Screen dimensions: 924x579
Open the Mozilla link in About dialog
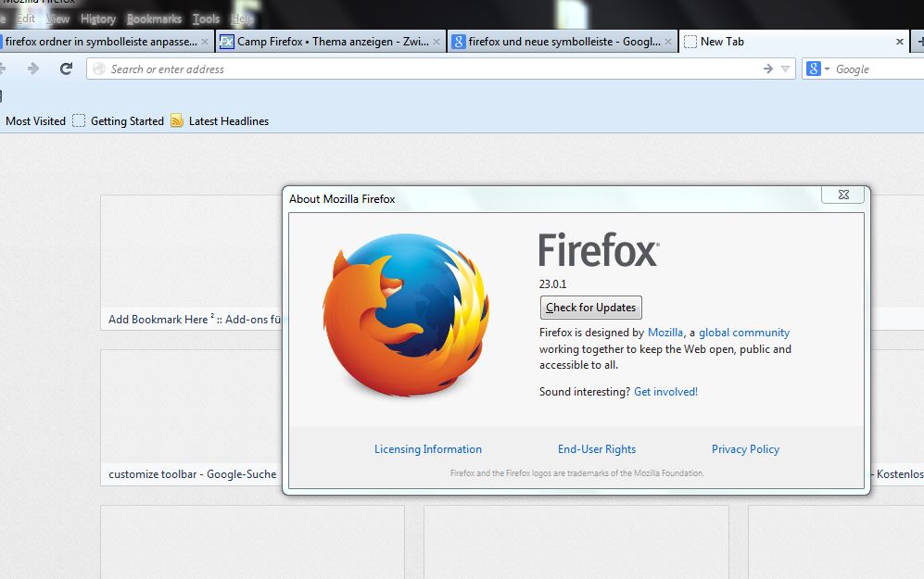tap(665, 333)
